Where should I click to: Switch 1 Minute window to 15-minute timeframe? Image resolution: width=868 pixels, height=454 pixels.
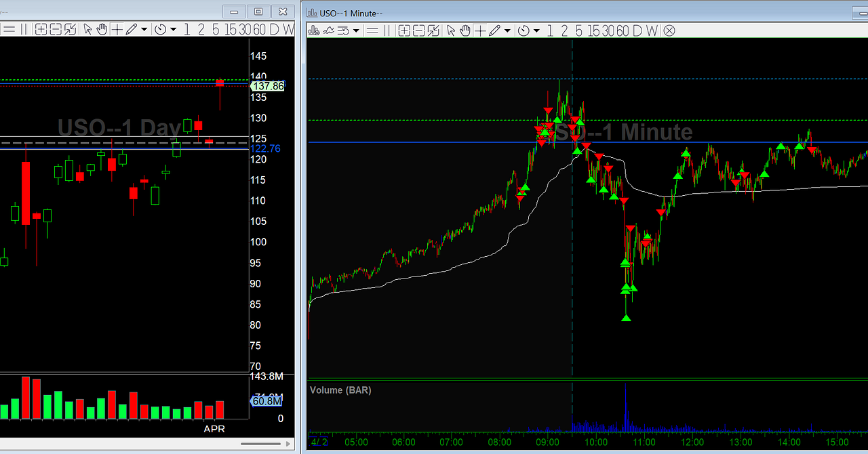coord(593,30)
